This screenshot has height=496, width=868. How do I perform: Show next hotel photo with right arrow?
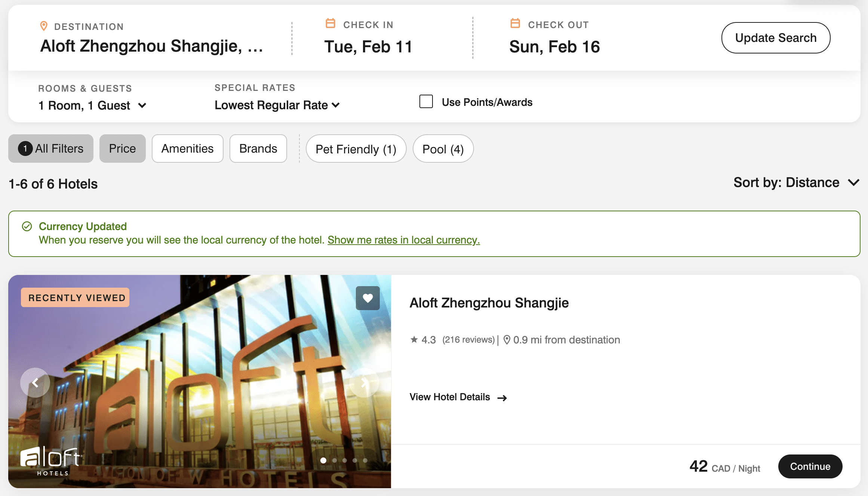[364, 383]
